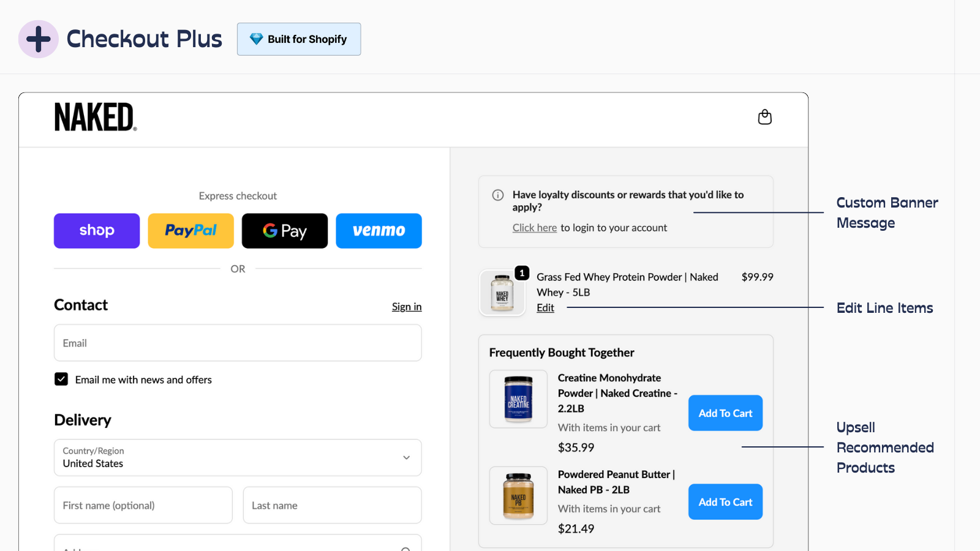Click the Checkout Plus title text
Viewport: 980px width, 551px height.
point(145,39)
